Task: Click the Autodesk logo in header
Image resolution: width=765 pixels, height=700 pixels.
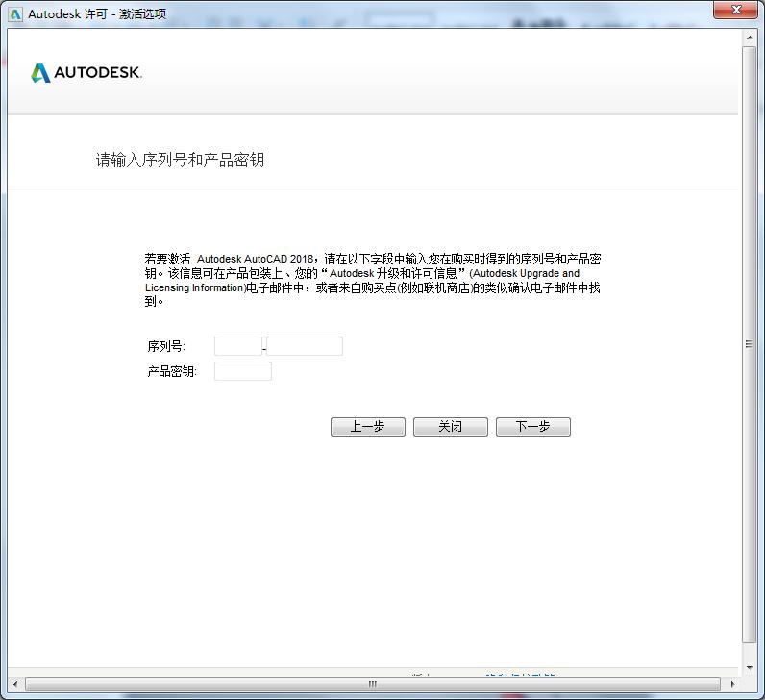Action: pos(86,73)
